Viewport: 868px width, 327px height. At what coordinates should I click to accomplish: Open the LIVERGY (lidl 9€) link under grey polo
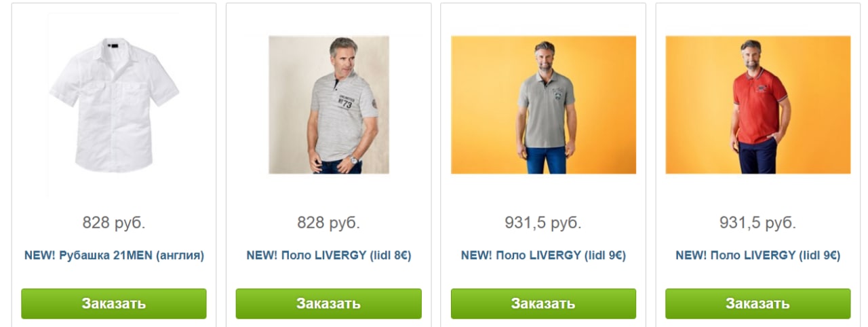(x=543, y=256)
